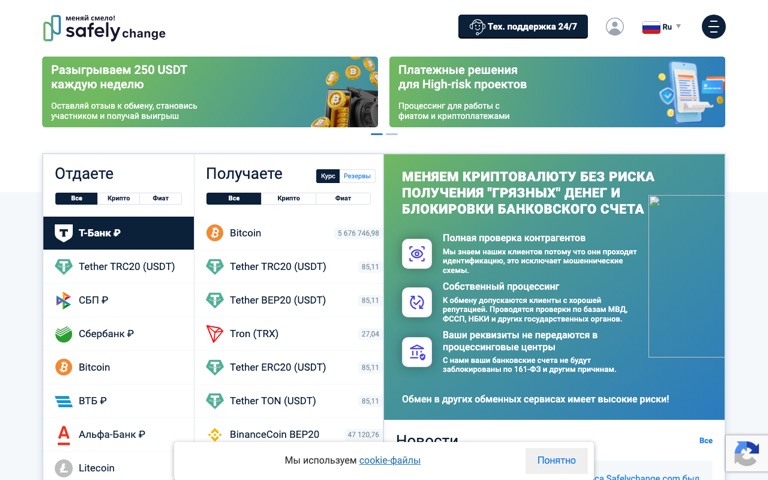Select Tether ERC20 (USDT) to receive
Viewport: 768px width, 480px height.
click(289, 367)
